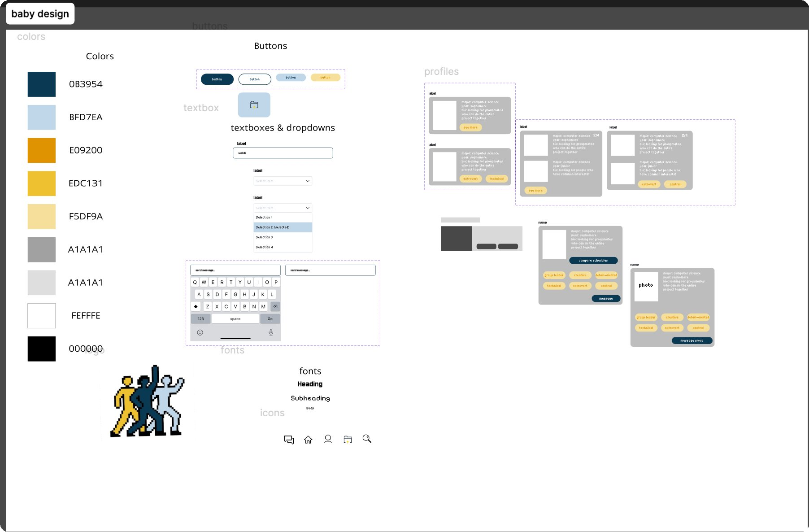The width and height of the screenshot is (809, 532).
Task: Select the E09200 orange color swatch
Action: pyautogui.click(x=42, y=150)
